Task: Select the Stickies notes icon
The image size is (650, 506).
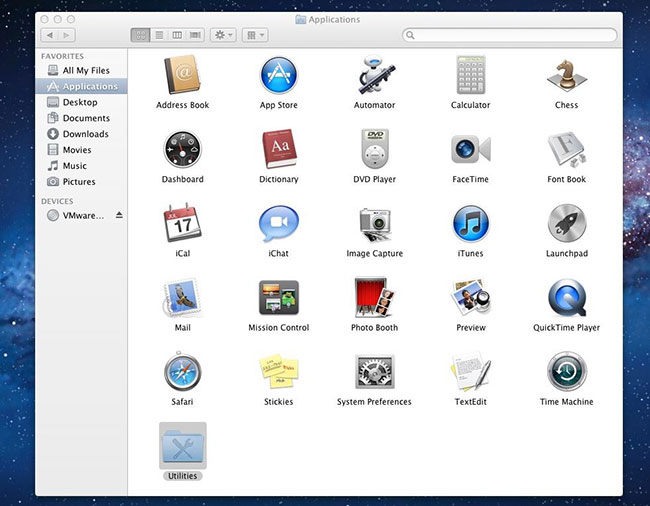Action: click(x=279, y=371)
